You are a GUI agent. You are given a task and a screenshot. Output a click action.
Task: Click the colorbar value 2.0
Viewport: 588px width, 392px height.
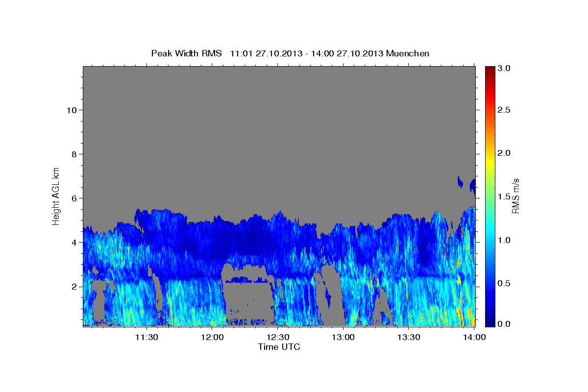[x=504, y=153]
